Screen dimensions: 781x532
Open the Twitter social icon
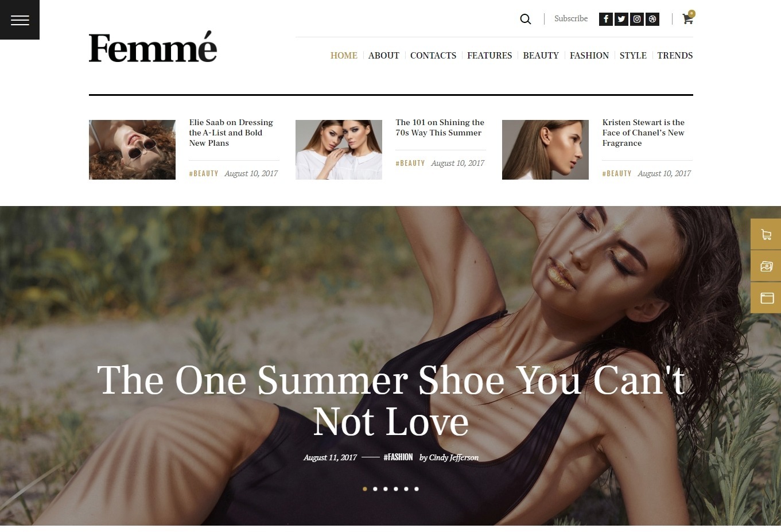[621, 19]
